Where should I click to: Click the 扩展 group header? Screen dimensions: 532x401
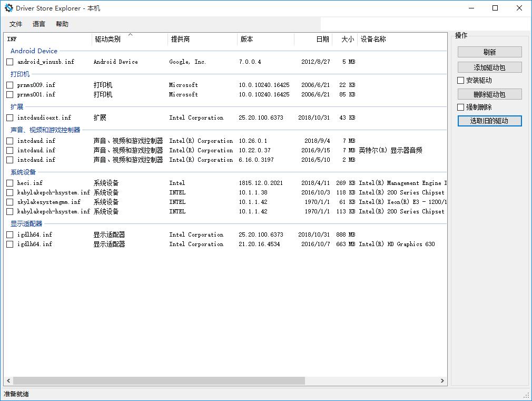[17, 107]
